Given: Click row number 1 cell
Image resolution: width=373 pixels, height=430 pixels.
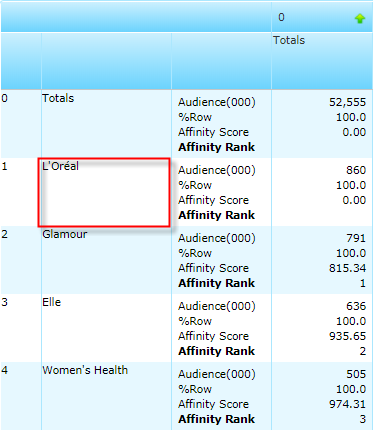Looking at the screenshot, I should click(4, 166).
